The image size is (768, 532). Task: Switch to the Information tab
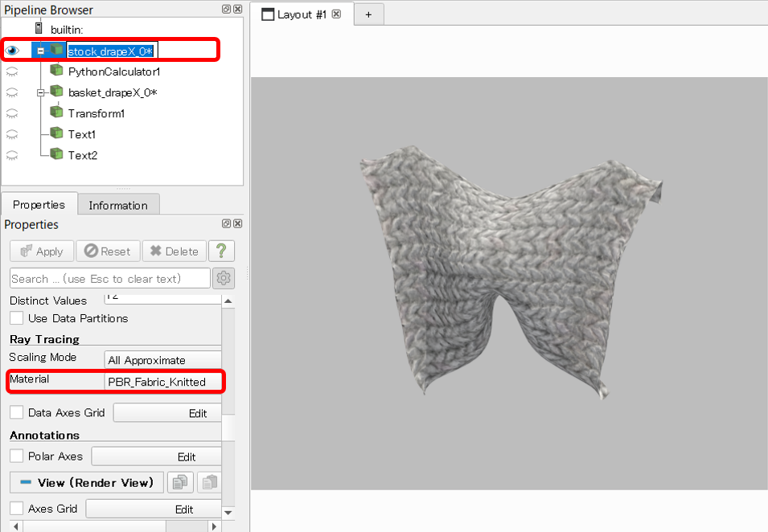tap(118, 205)
